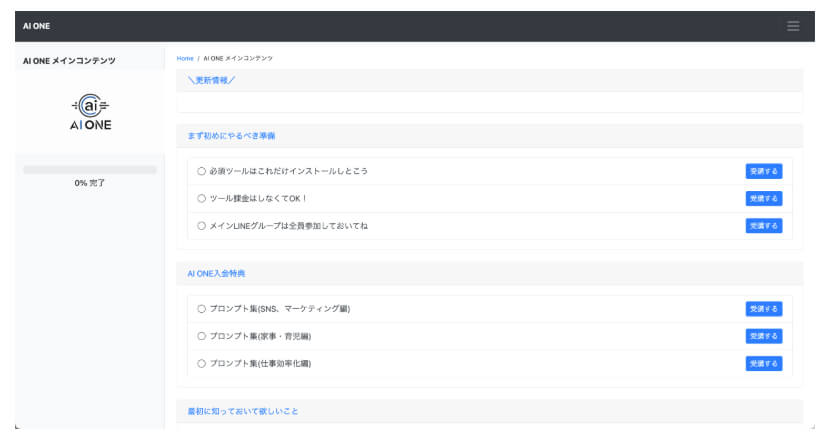Click the AI ONE logo image

[x=91, y=112]
